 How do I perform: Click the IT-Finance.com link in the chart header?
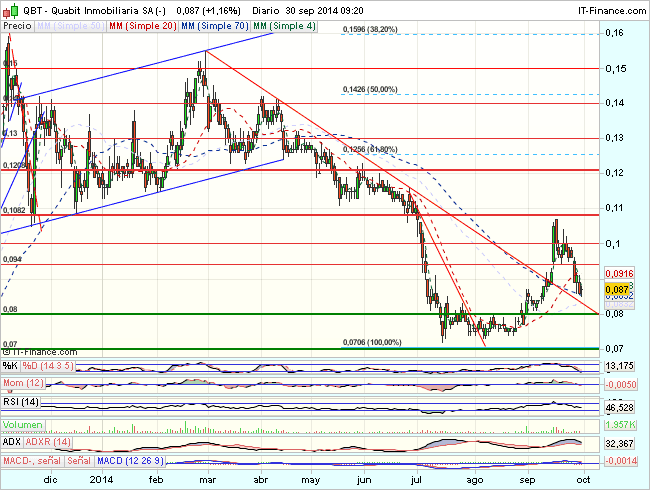pos(612,11)
